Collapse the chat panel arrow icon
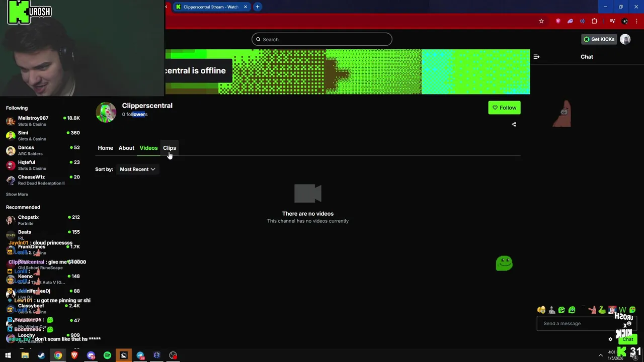 [x=536, y=57]
